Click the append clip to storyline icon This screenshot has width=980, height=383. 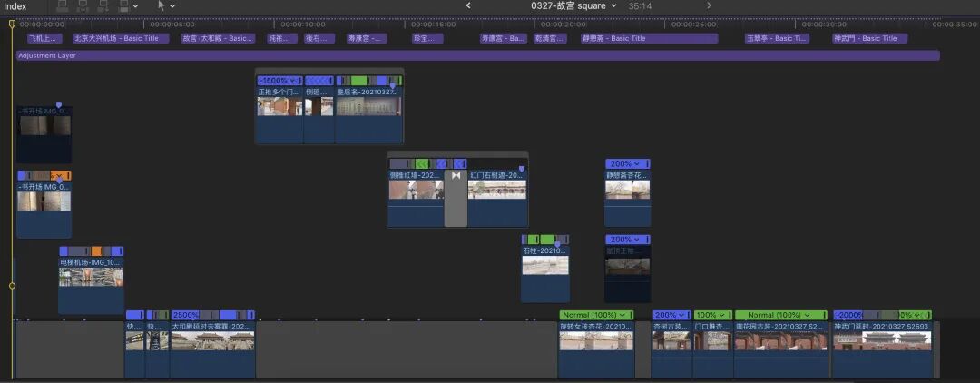[103, 6]
